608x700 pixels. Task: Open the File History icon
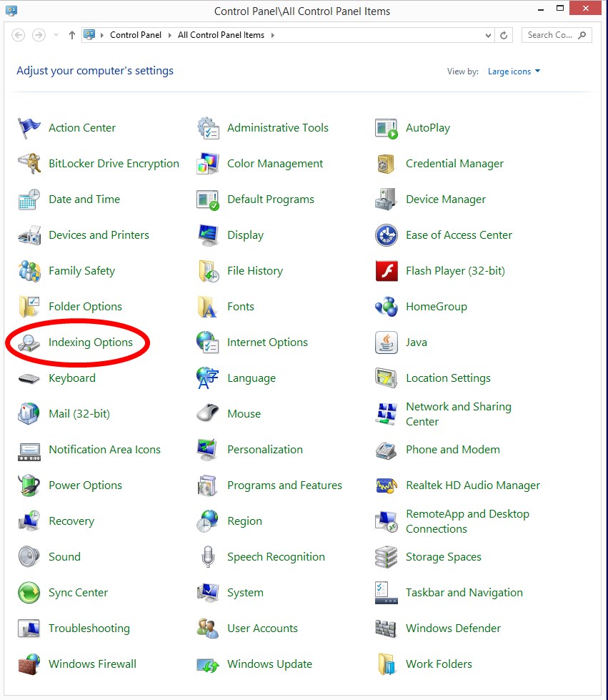coord(208,271)
